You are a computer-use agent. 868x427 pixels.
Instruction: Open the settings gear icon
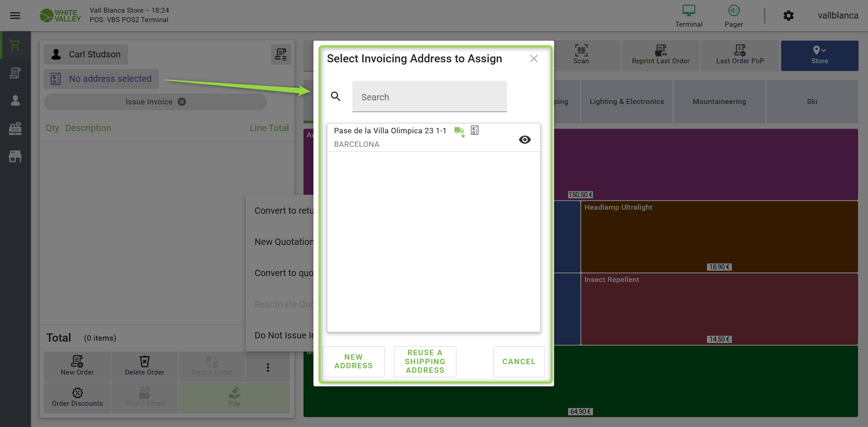pyautogui.click(x=788, y=16)
